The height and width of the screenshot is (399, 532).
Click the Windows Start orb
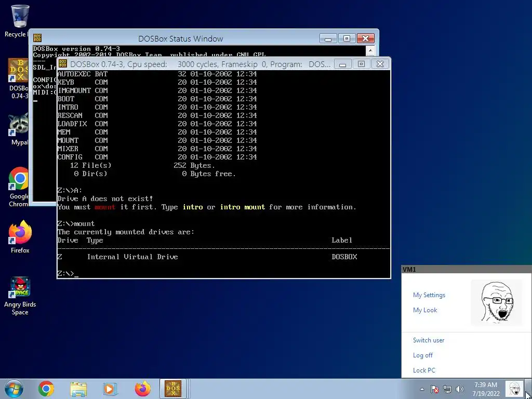tap(13, 389)
